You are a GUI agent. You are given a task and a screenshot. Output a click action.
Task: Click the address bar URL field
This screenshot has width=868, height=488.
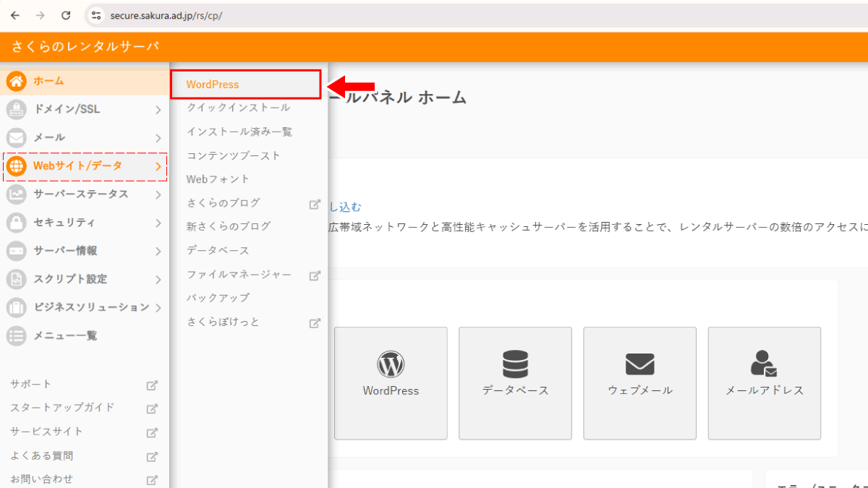tap(477, 15)
